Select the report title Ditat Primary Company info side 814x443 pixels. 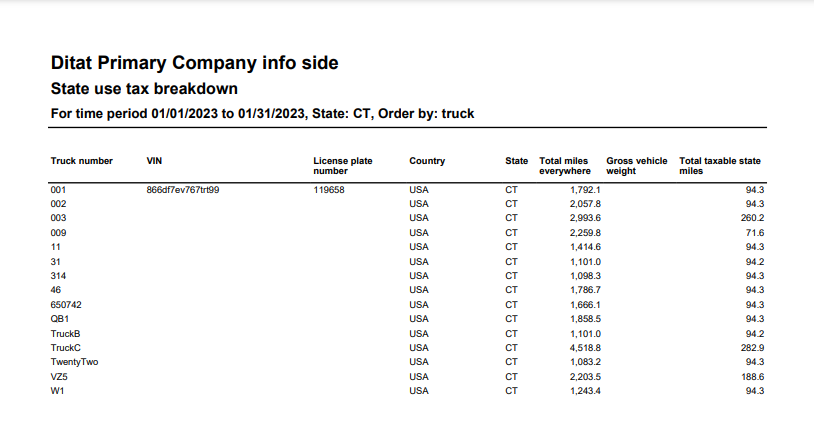[x=194, y=63]
